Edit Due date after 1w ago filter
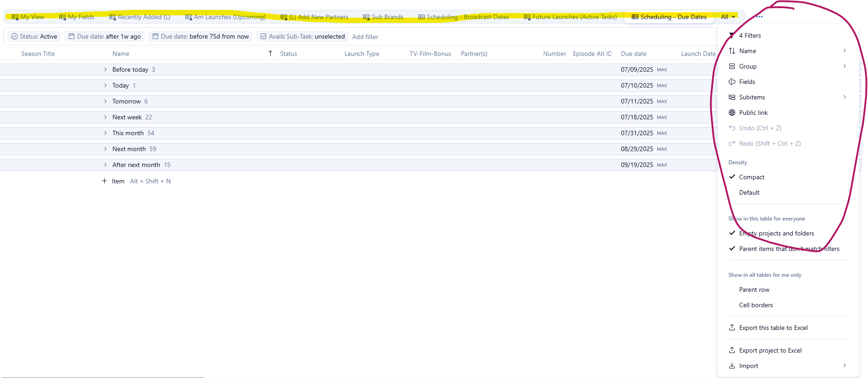 (x=104, y=36)
